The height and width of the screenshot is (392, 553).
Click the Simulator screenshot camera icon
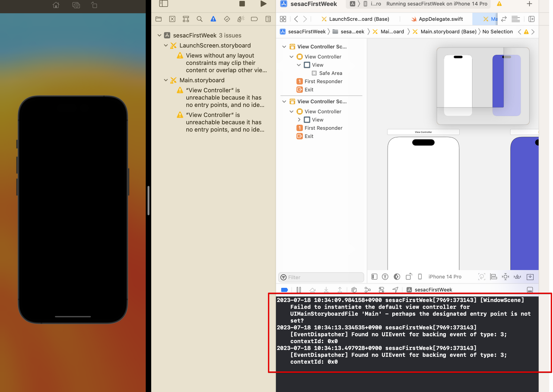pos(76,5)
